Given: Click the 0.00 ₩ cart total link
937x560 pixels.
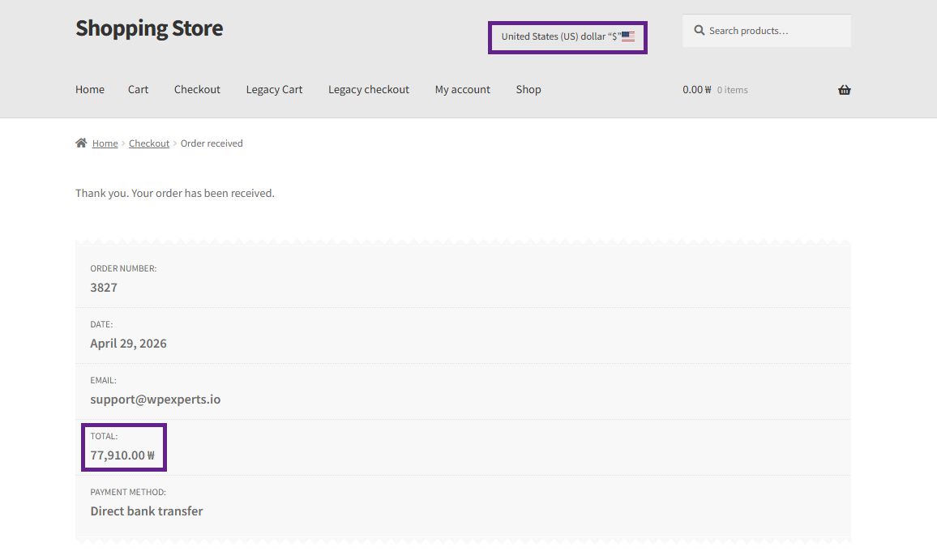Looking at the screenshot, I should (697, 90).
